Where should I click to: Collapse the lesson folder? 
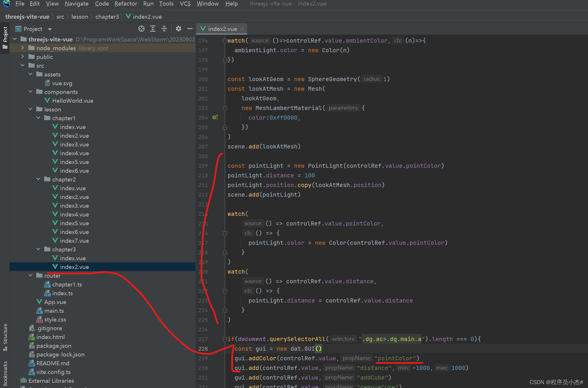click(x=31, y=109)
